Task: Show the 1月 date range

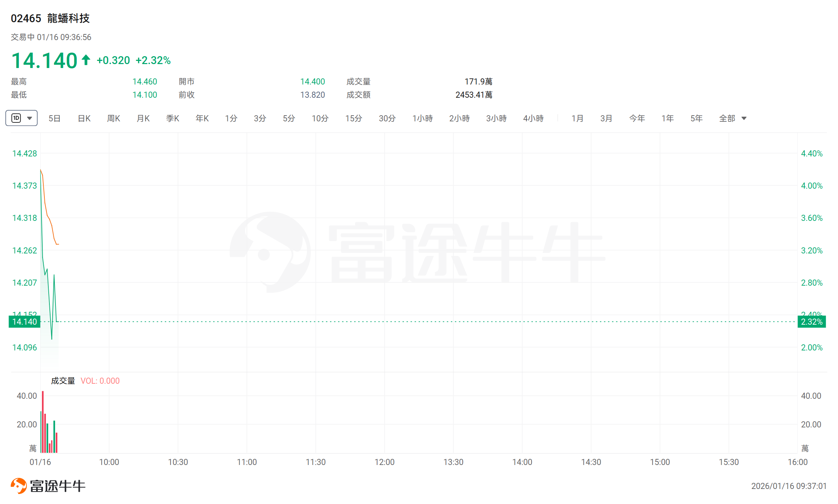Action: pos(577,118)
